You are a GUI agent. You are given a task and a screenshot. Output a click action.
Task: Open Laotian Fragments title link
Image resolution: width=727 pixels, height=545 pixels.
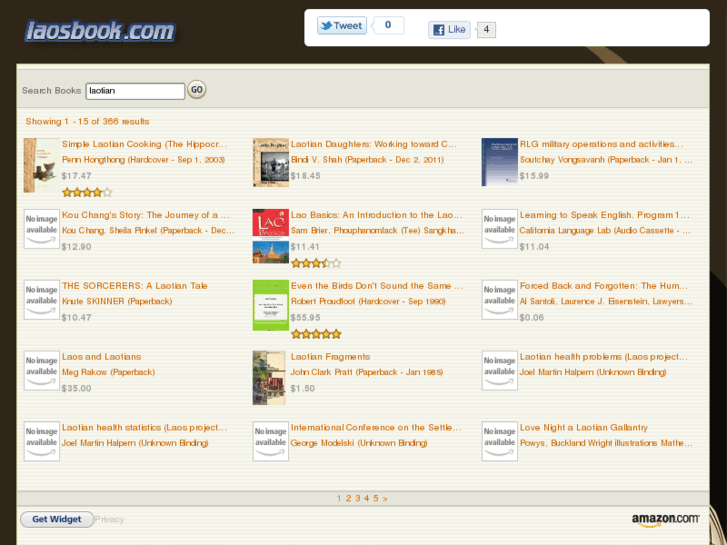pos(331,357)
